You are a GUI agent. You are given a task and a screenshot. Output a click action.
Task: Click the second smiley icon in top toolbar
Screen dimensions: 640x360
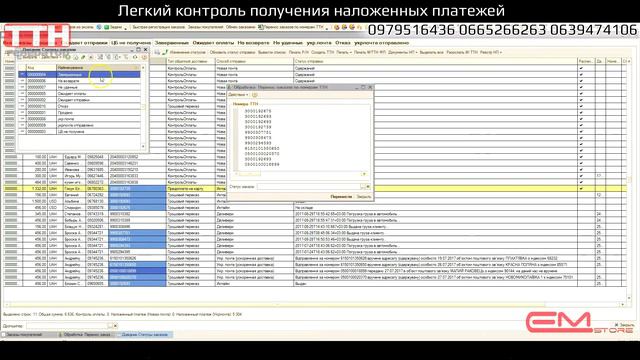(344, 27)
